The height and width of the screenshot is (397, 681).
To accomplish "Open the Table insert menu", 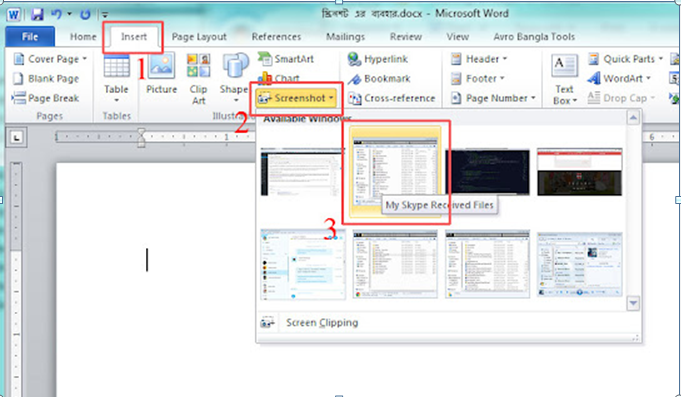I will coord(116,79).
